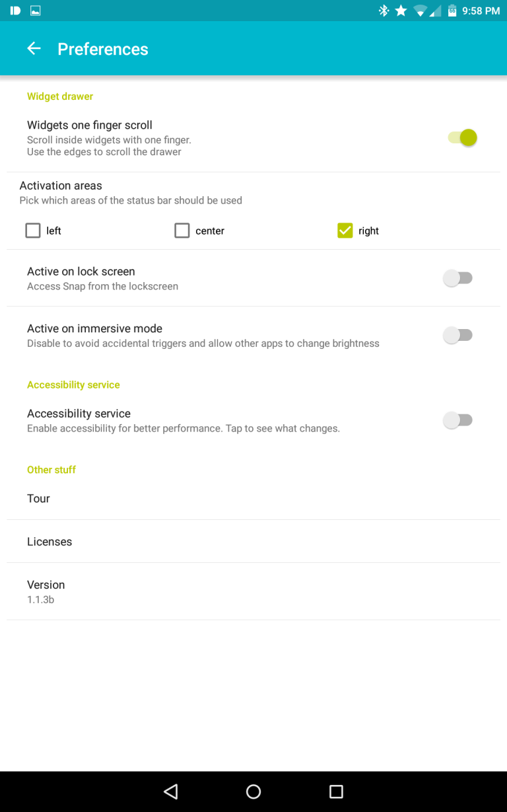The height and width of the screenshot is (812, 507).
Task: Disable Widgets one finger scroll switch
Action: (461, 137)
